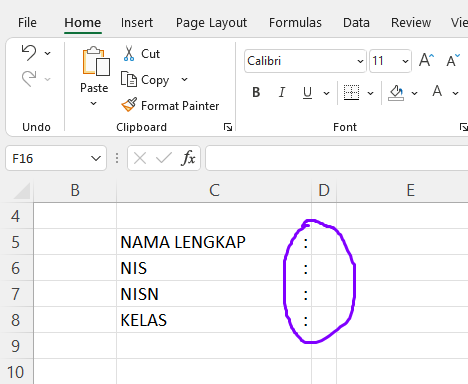Image resolution: width=468 pixels, height=384 pixels.
Task: Open the Paste options arrow
Action: [x=94, y=104]
